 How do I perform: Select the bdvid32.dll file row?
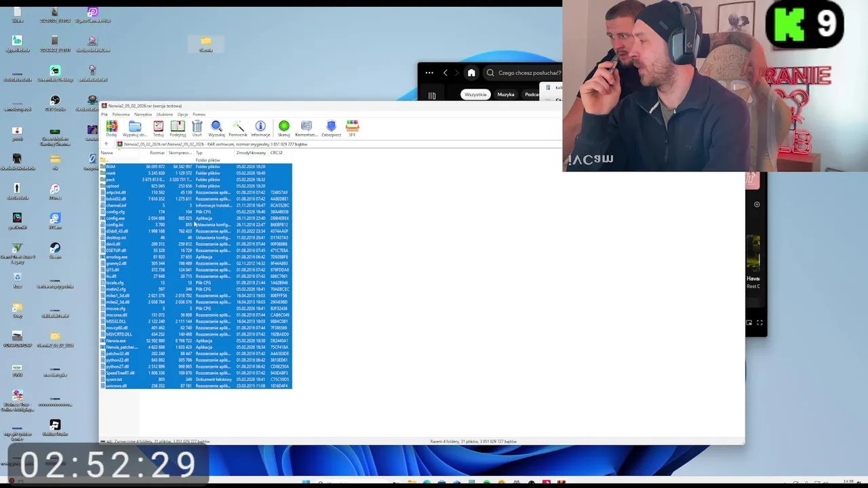pyautogui.click(x=196, y=199)
